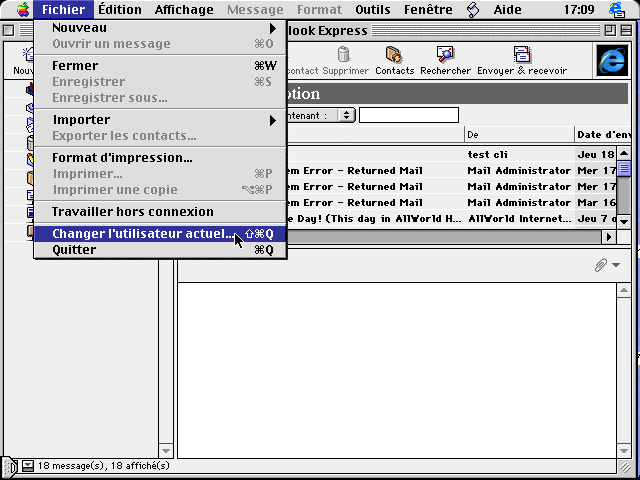The width and height of the screenshot is (640, 480).
Task: Click the Fichier menu title
Action: (63, 9)
